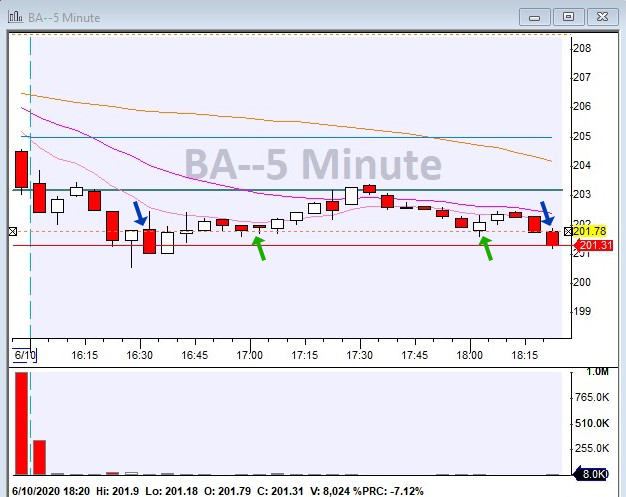Click the 199 price axis label
This screenshot has width=626, height=497.
[582, 311]
